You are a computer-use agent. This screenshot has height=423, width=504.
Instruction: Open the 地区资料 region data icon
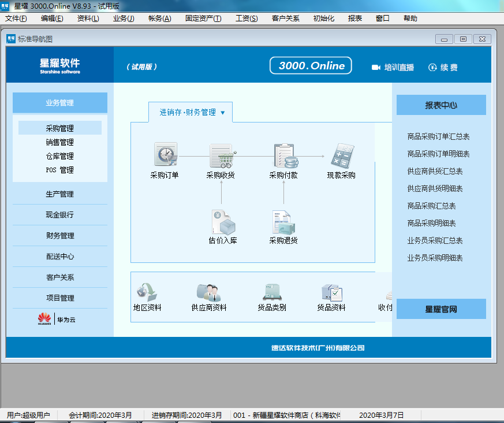click(x=147, y=292)
